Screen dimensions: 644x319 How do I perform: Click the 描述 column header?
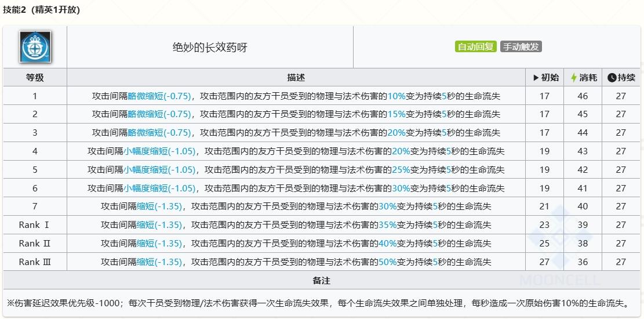pos(296,78)
